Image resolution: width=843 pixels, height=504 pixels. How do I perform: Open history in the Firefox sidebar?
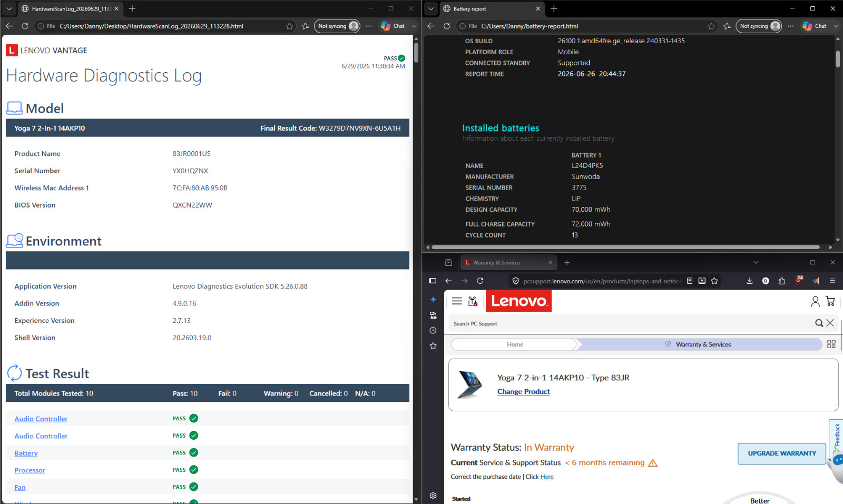click(433, 330)
